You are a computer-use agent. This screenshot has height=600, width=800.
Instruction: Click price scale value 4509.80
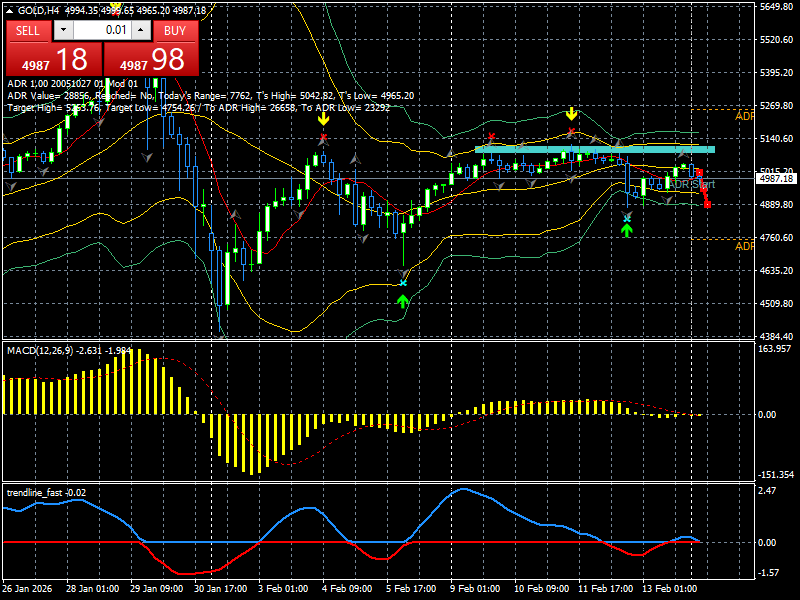pos(777,304)
